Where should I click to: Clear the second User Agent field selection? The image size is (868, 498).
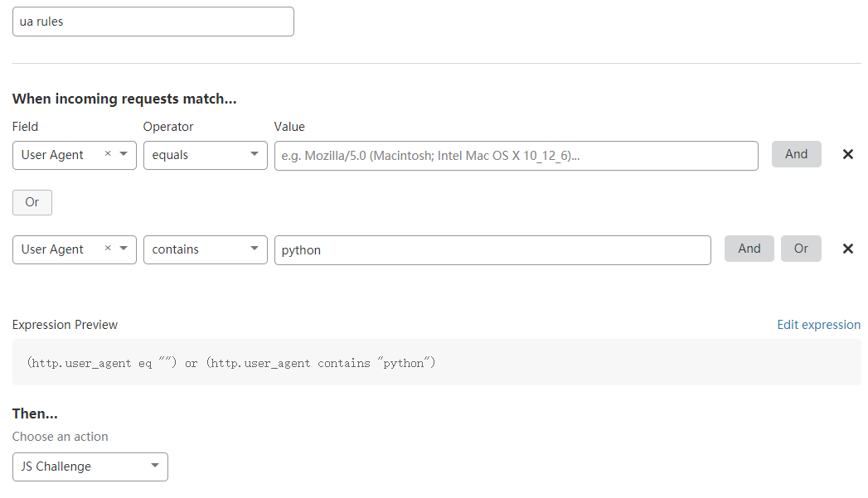click(x=108, y=249)
